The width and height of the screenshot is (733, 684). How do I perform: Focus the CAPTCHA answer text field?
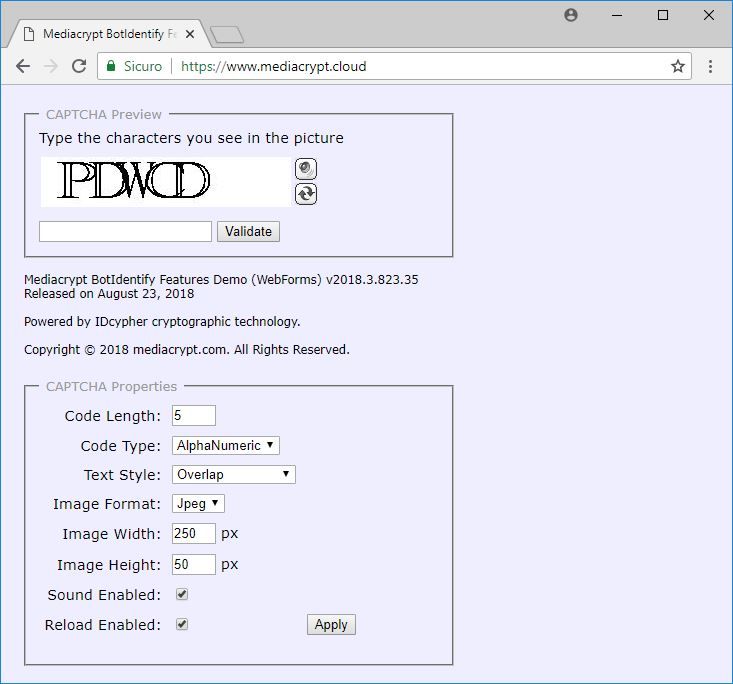(x=125, y=231)
